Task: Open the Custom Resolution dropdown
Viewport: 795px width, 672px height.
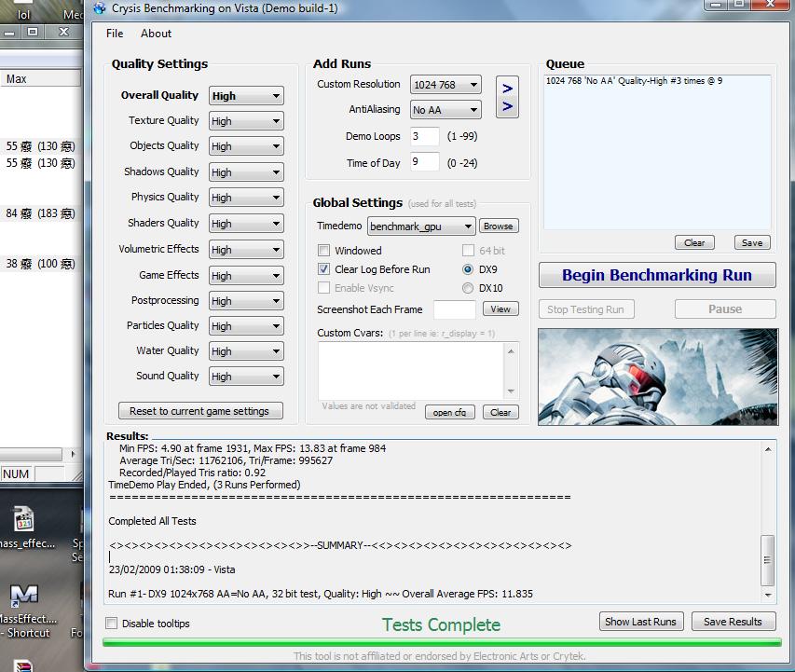Action: [445, 85]
